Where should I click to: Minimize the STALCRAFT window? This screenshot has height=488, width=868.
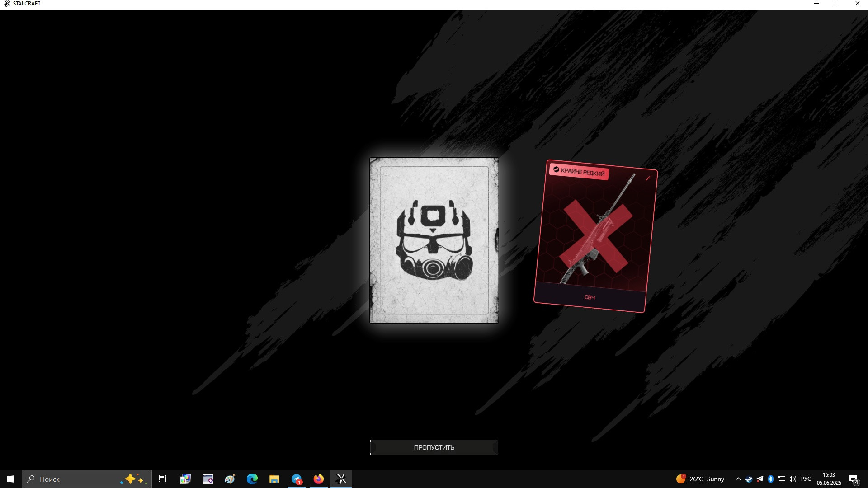coord(816,4)
